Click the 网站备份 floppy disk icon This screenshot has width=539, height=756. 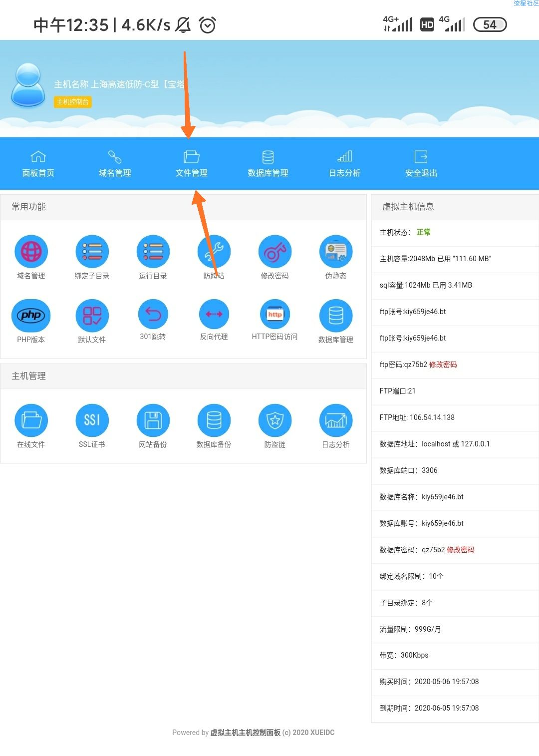[x=153, y=420]
